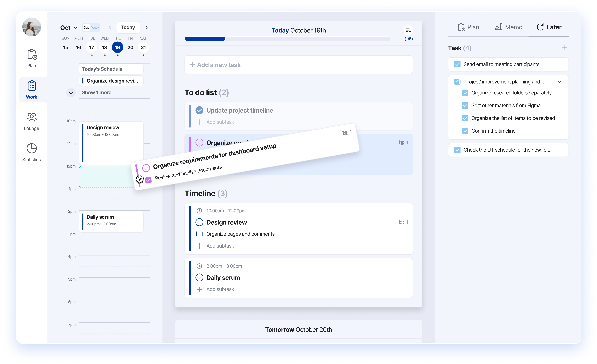Switch to the Memo tab
Viewport: 597px width, 364px height.
pyautogui.click(x=508, y=27)
